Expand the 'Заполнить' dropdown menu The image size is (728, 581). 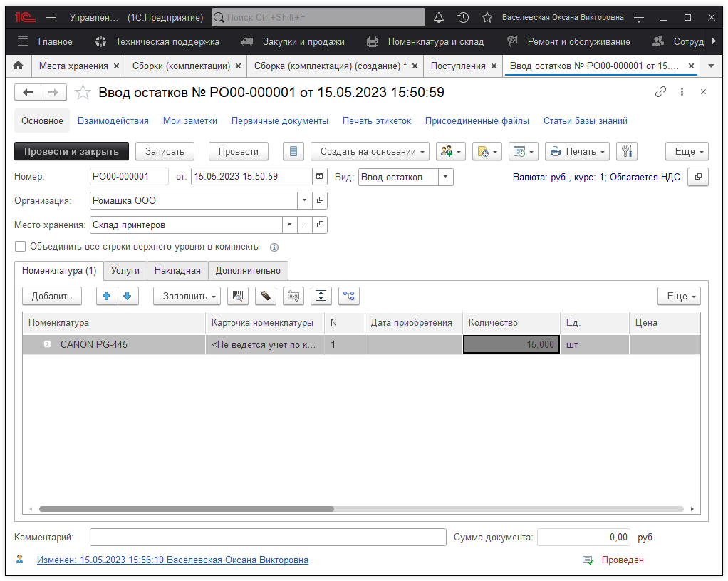187,296
